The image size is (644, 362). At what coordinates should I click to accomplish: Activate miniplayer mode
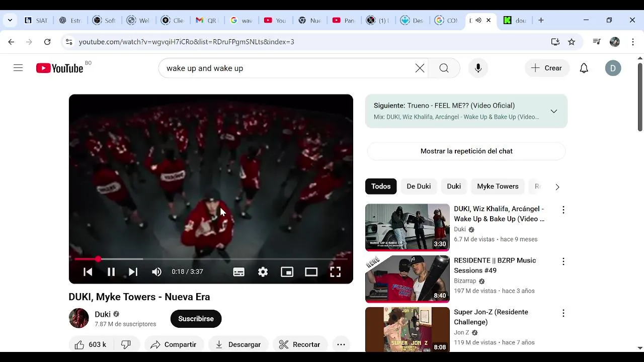pos(287,272)
